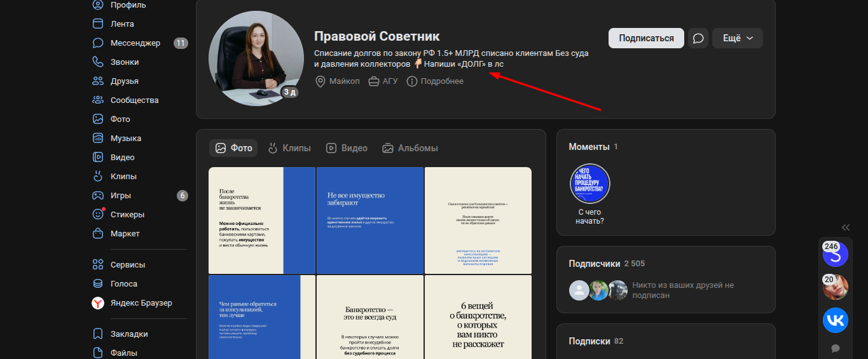Open chat avatar with 20 unread badge
The image size is (868, 359).
click(836, 287)
